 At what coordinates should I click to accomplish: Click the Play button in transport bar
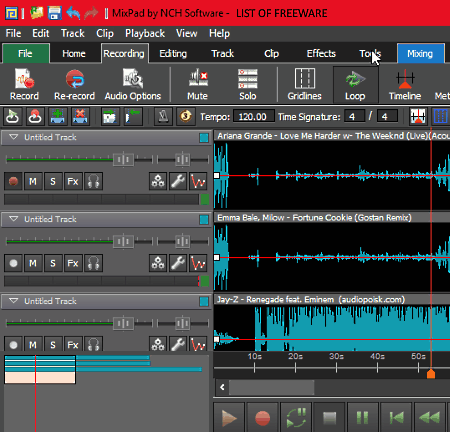point(229,417)
